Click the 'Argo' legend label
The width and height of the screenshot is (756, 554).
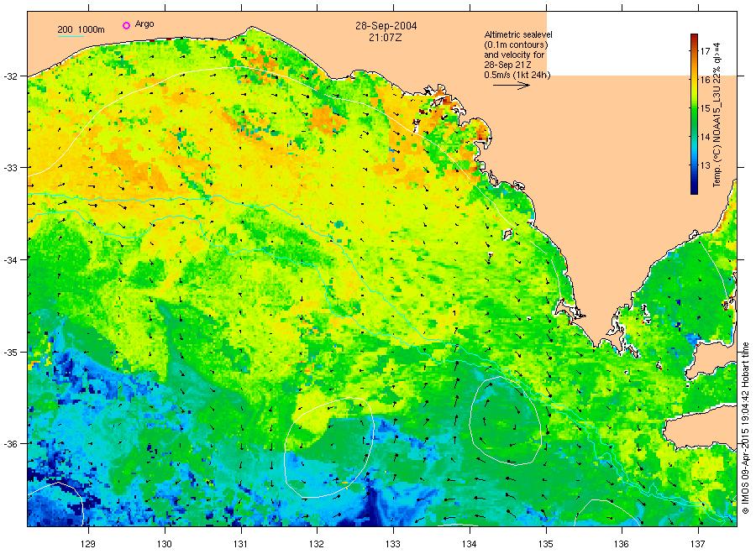click(144, 24)
